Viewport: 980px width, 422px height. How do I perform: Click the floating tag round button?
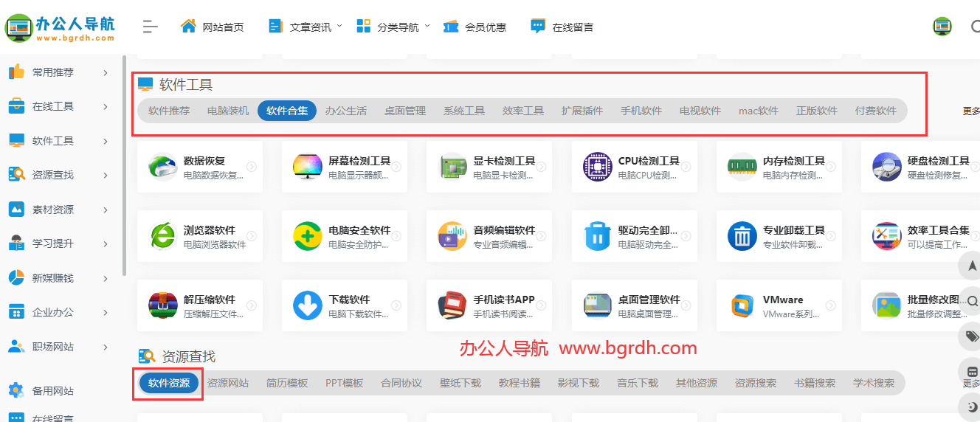[x=971, y=336]
